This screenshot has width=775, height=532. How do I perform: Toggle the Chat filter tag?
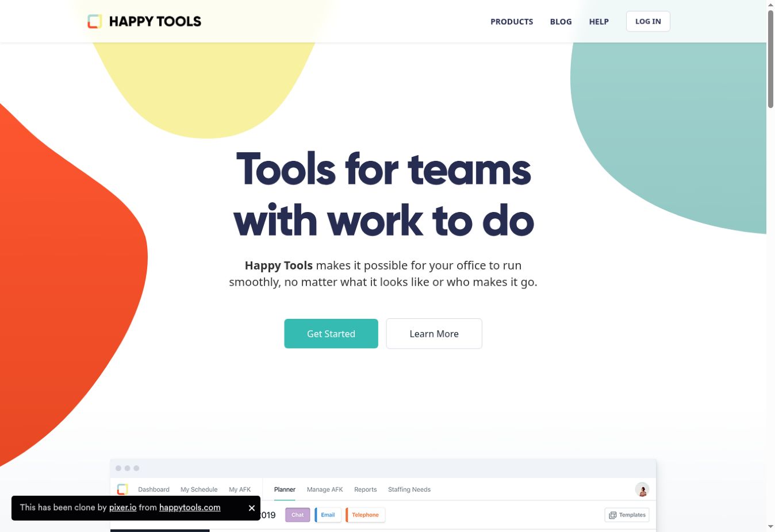(x=298, y=515)
